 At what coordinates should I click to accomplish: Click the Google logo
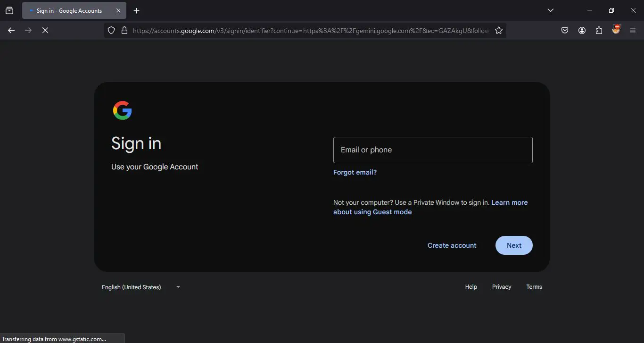(x=123, y=110)
